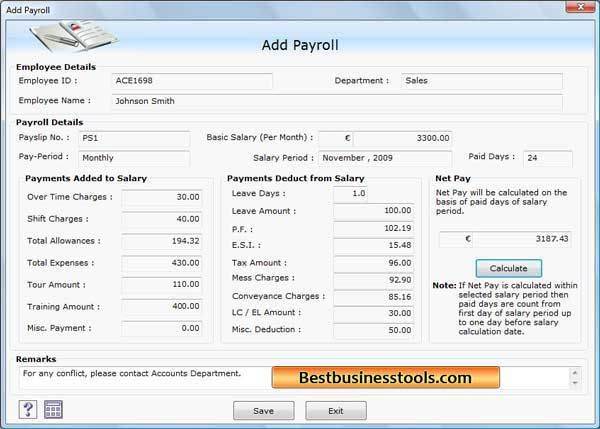
Task: Click the 'Salary Period :' label
Action: point(284,158)
